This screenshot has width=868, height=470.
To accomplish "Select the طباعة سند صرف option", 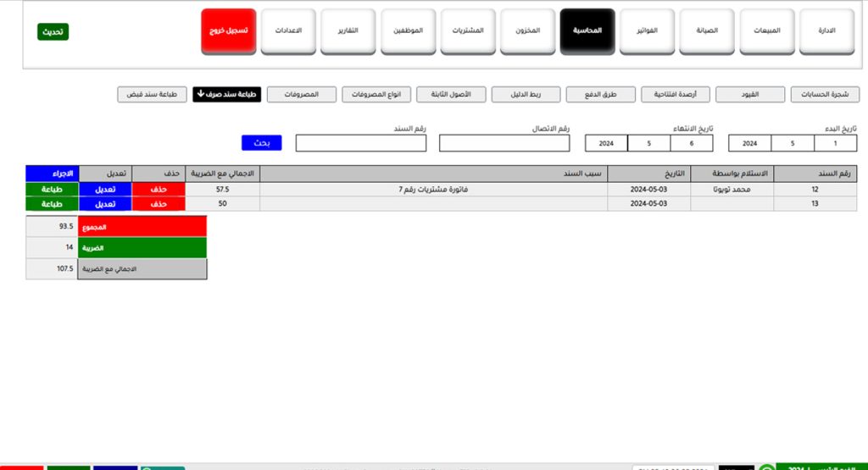I will (x=227, y=94).
